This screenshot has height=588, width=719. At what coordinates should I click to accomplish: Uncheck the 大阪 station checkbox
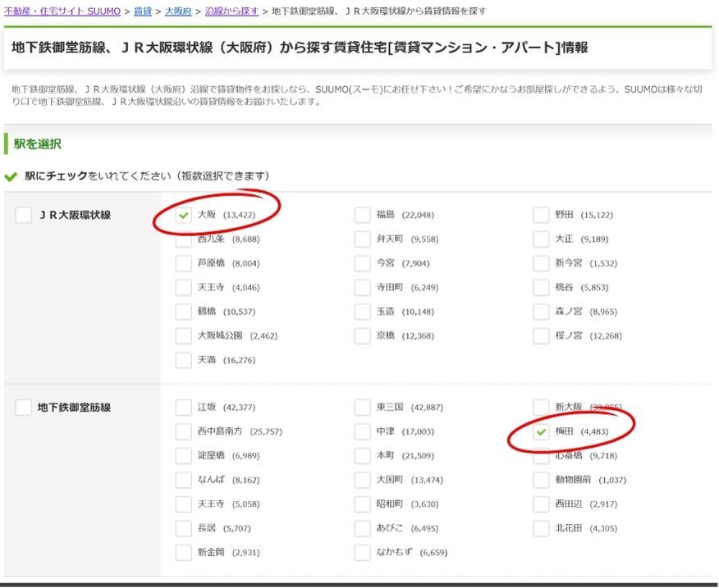tap(184, 216)
